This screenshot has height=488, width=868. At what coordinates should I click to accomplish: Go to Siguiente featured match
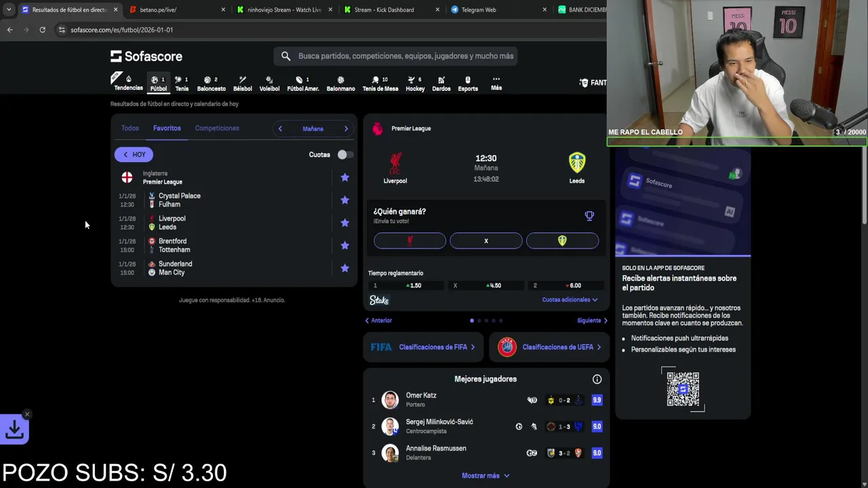tap(592, 321)
